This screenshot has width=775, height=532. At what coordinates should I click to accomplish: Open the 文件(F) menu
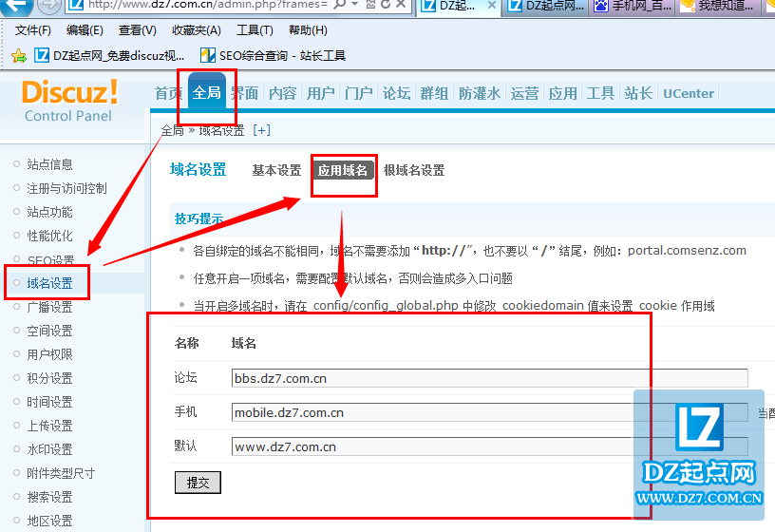point(32,30)
